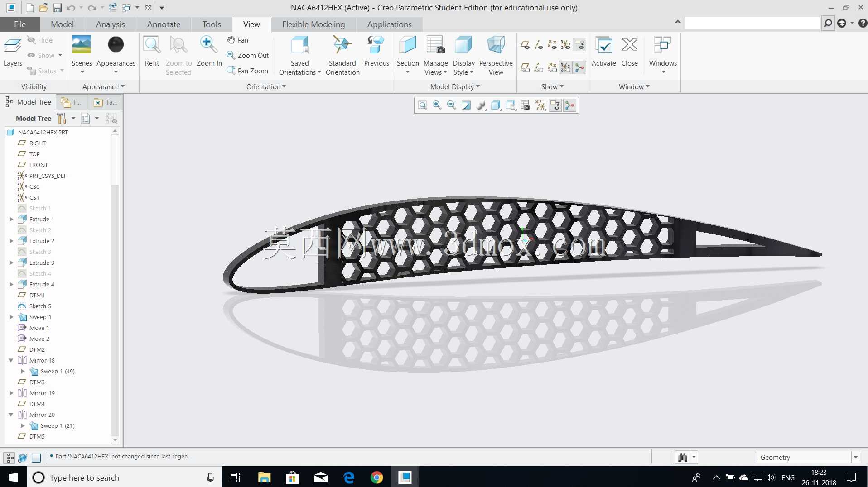Viewport: 868px width, 487px height.
Task: Expand the Mirror 19 tree node
Action: (x=11, y=393)
